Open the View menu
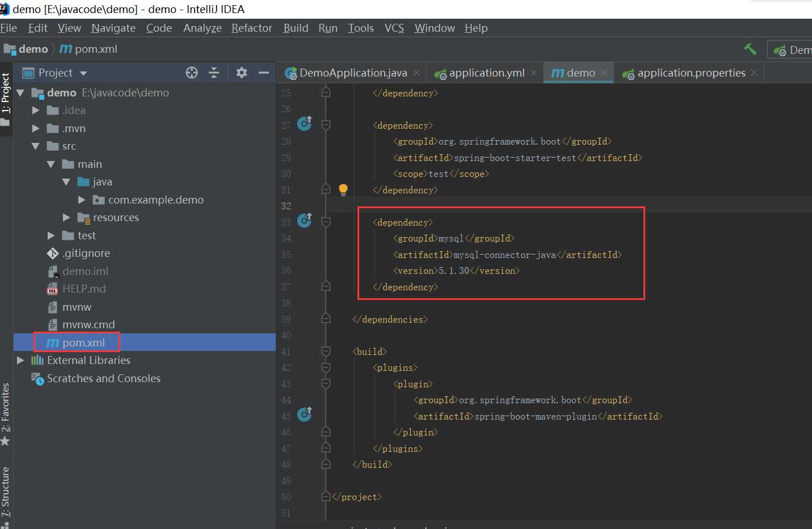The image size is (812, 529). pyautogui.click(x=69, y=28)
